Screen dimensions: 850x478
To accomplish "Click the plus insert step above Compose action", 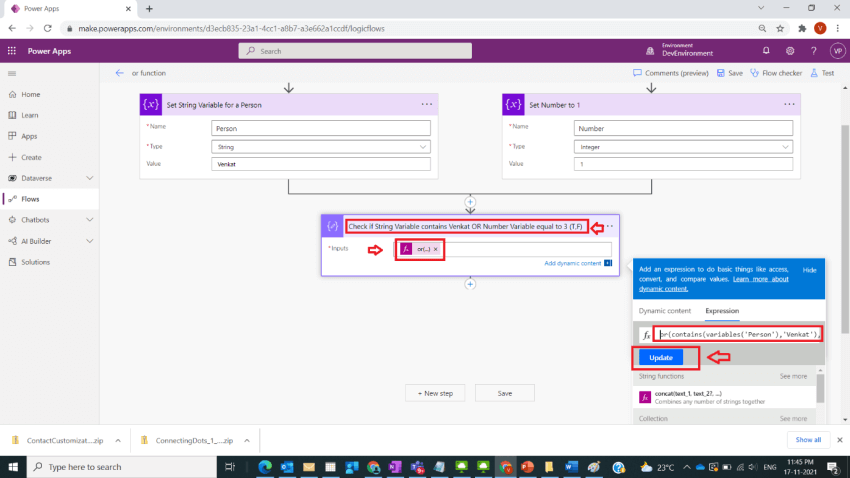I will coord(470,202).
